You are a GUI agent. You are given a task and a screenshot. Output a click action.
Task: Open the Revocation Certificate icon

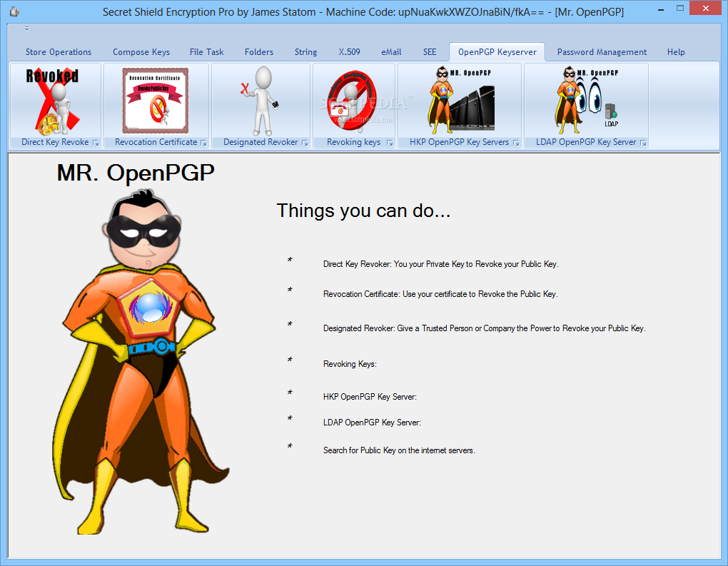coord(156,101)
